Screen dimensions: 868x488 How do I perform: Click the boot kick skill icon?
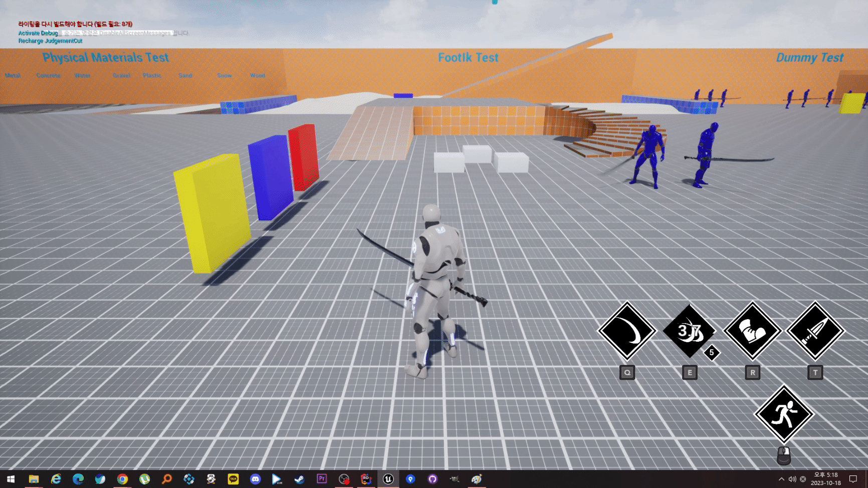pyautogui.click(x=752, y=331)
